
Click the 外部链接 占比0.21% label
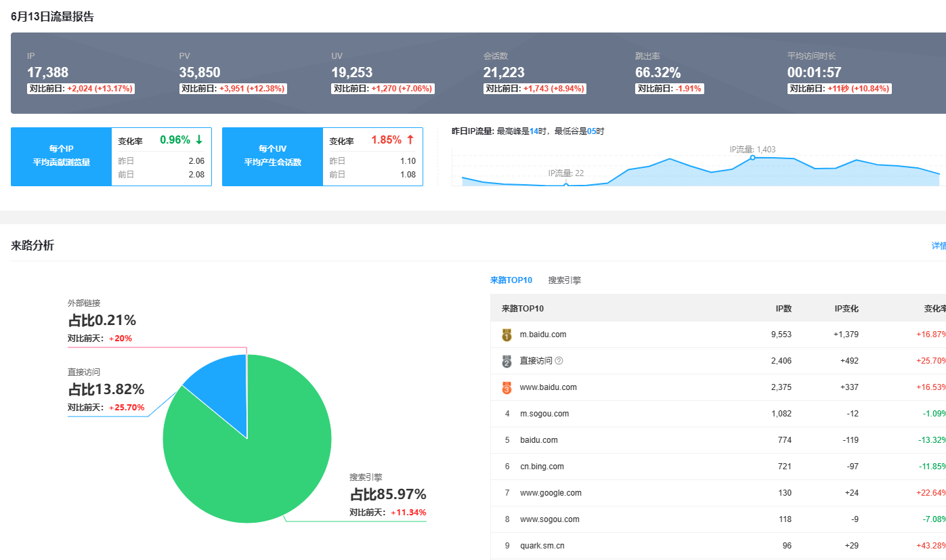click(x=102, y=320)
